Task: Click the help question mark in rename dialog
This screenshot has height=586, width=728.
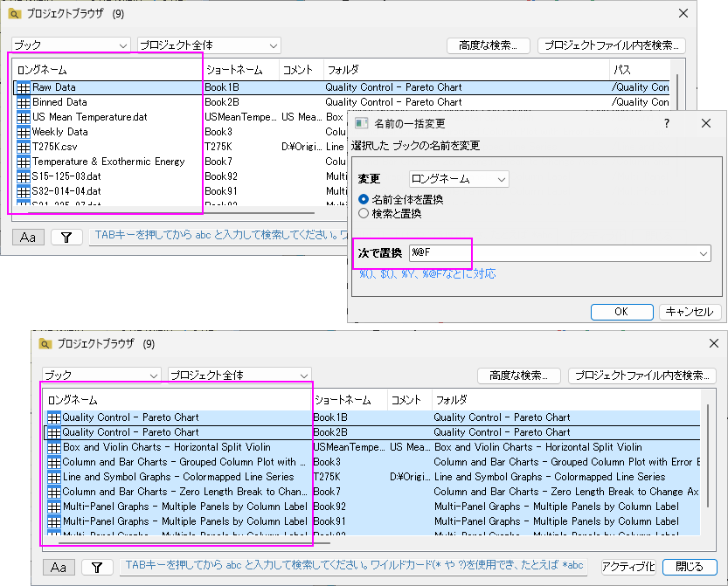Action: pos(667,123)
